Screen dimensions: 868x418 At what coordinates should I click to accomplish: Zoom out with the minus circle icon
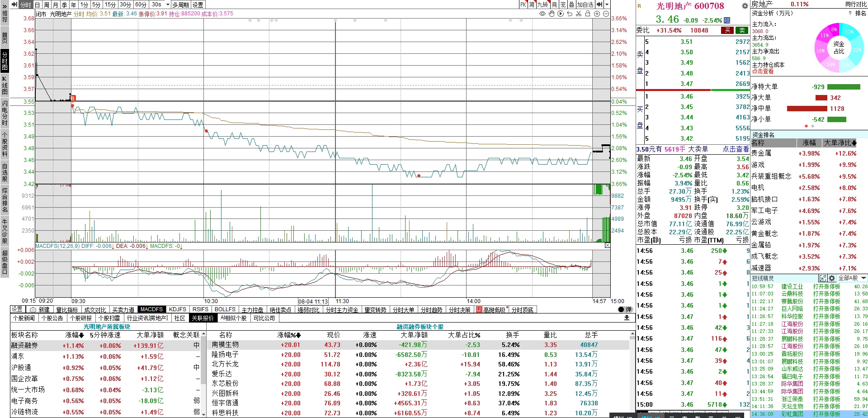pyautogui.click(x=606, y=14)
